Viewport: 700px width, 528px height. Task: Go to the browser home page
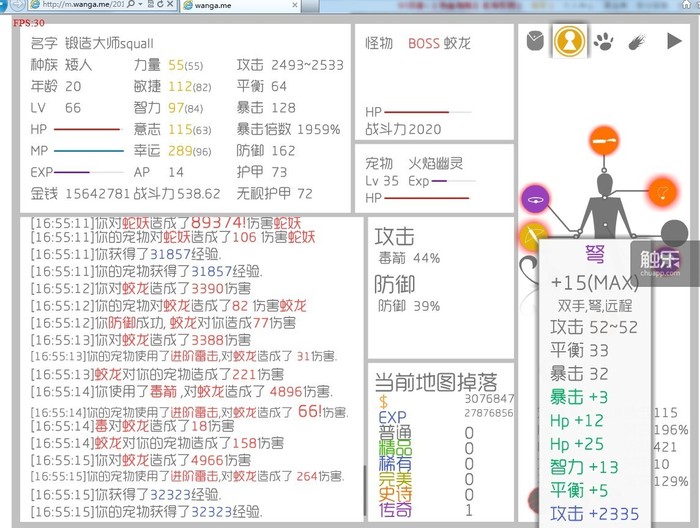pyautogui.click(x=687, y=4)
